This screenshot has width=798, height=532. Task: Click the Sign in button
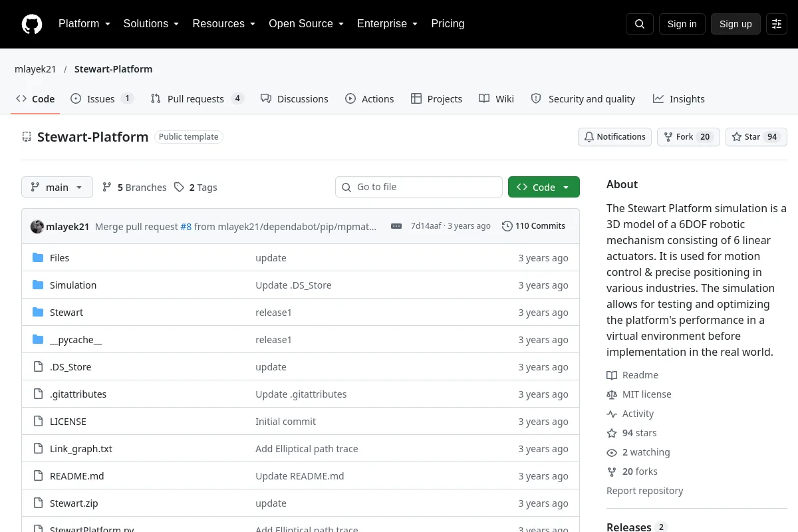(682, 24)
